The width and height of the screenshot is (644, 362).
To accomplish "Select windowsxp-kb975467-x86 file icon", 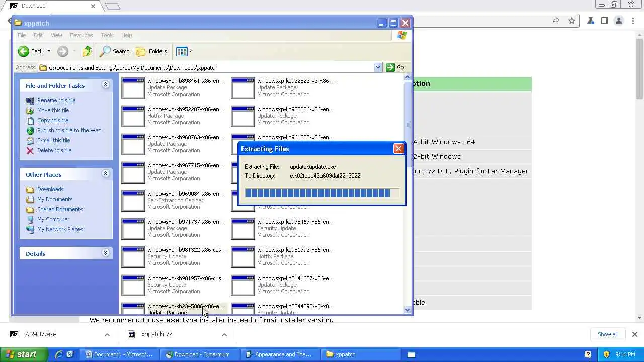I will coord(243,229).
